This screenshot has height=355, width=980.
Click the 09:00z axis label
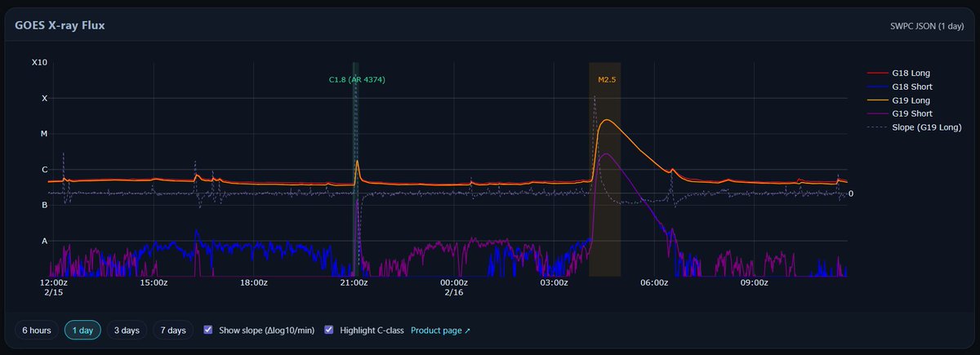point(754,282)
